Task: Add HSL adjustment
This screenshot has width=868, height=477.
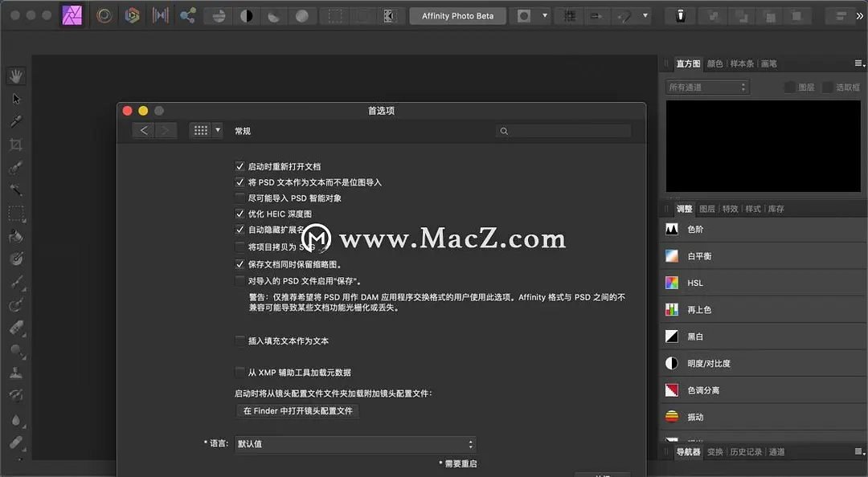Action: click(764, 283)
